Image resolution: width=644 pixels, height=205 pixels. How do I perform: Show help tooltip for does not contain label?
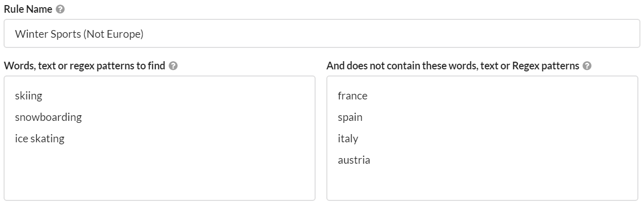coord(587,66)
